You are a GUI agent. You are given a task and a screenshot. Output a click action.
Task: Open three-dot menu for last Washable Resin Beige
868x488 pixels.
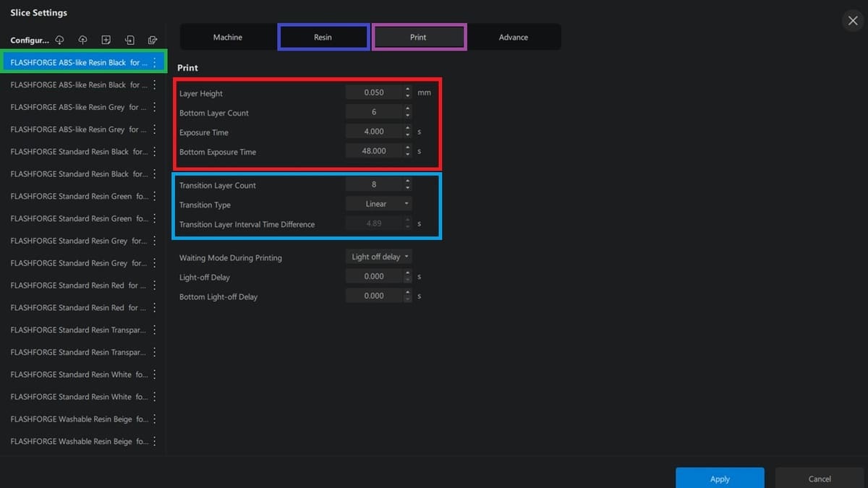coord(154,441)
